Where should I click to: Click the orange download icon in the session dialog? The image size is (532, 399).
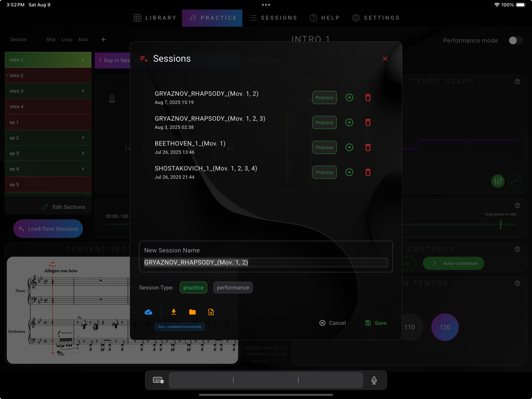174,312
